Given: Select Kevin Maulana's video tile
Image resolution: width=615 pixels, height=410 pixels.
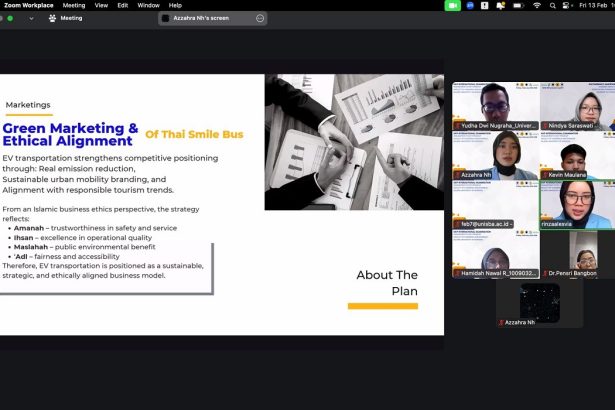Looking at the screenshot, I should tap(577, 156).
